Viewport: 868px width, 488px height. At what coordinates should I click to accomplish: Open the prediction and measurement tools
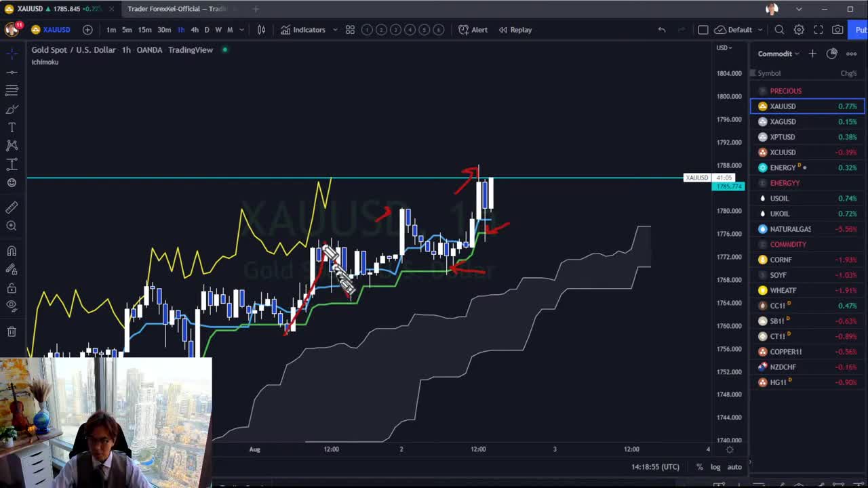(x=12, y=164)
